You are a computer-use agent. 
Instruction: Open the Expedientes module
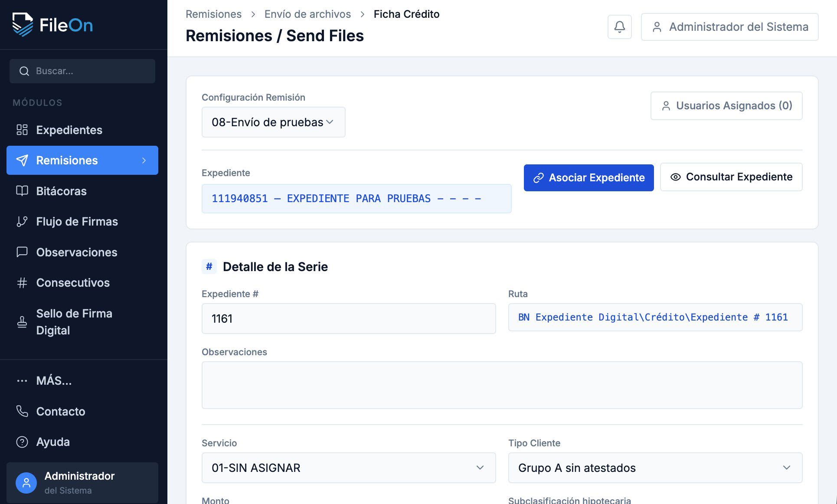(x=82, y=130)
